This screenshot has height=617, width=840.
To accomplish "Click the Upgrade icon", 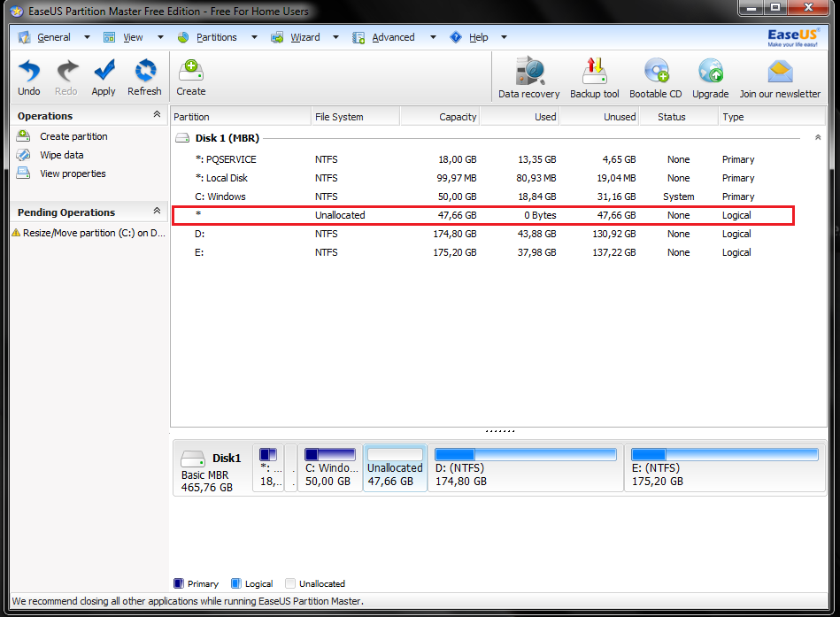I will pos(710,78).
